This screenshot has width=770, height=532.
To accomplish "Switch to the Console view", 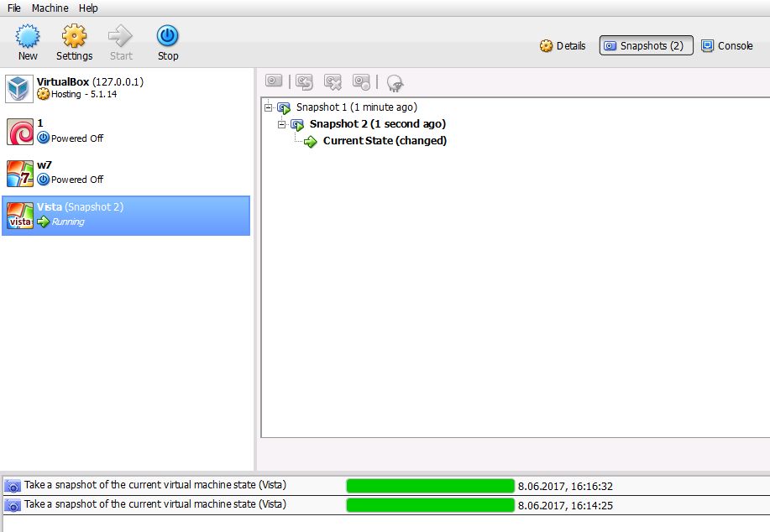I will (727, 45).
